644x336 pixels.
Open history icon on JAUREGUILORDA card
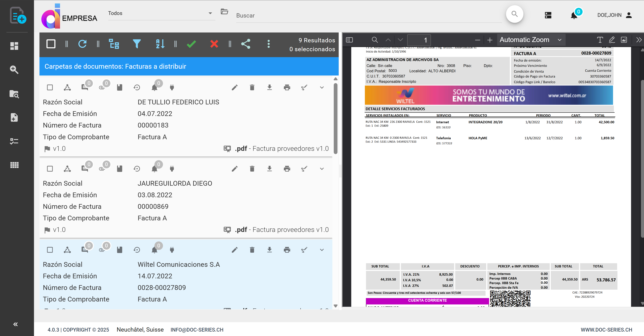pyautogui.click(x=137, y=169)
